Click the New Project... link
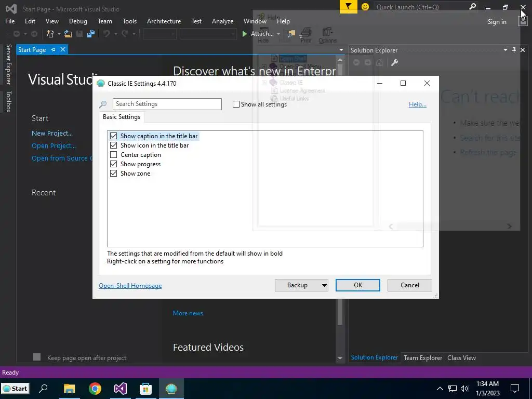This screenshot has height=399, width=532. pyautogui.click(x=52, y=134)
